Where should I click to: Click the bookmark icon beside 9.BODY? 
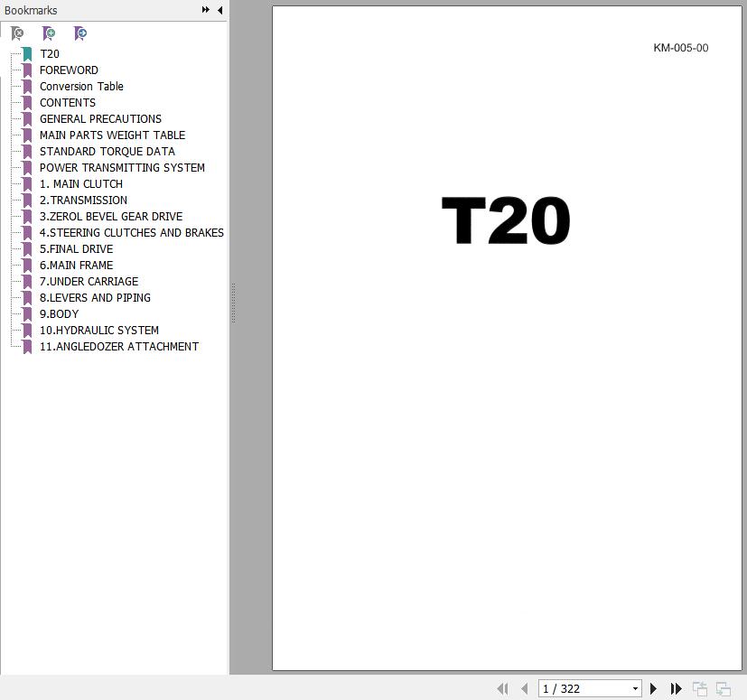click(x=27, y=313)
